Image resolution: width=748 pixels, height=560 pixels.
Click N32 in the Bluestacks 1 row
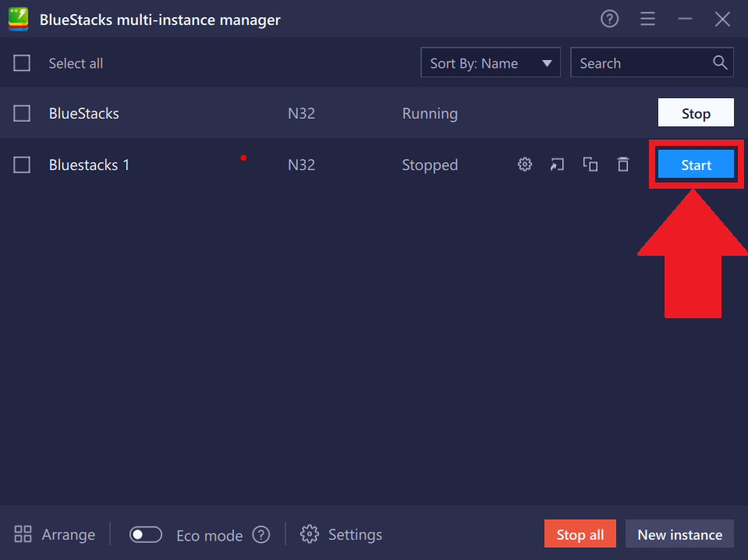tap(302, 165)
